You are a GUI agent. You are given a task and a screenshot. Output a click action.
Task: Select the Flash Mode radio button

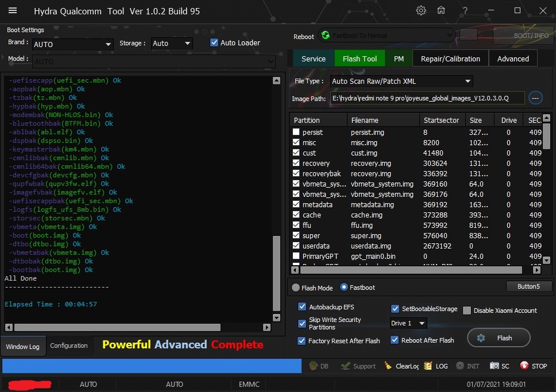296,288
